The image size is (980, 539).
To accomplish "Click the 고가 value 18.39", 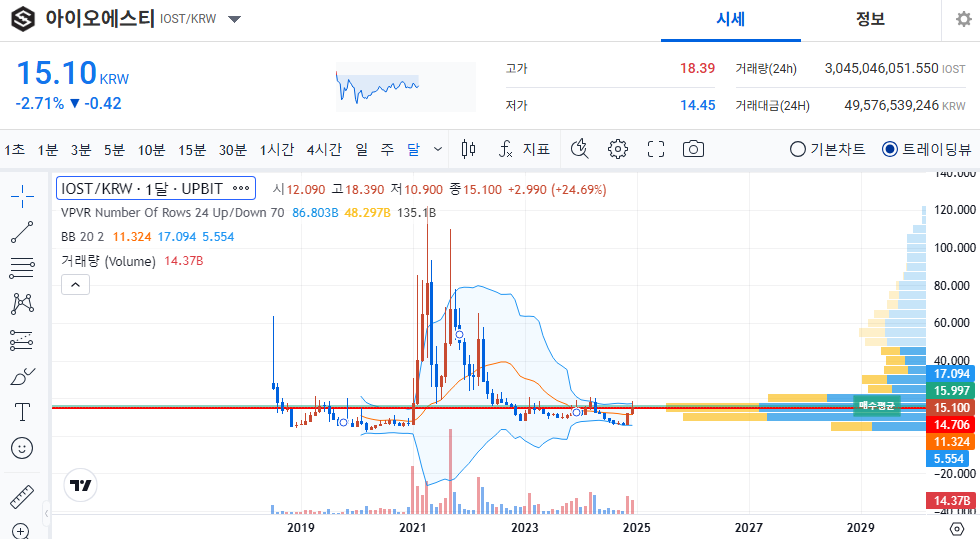I will [x=698, y=68].
